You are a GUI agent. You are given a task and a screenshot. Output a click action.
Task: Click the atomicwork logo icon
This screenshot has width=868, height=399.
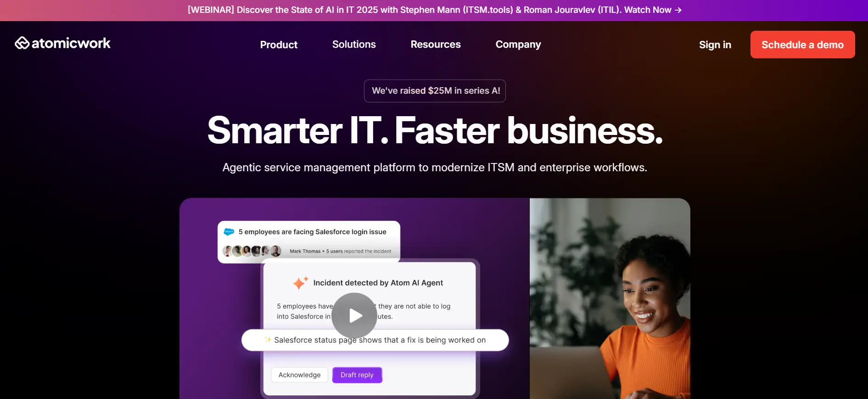coord(22,43)
